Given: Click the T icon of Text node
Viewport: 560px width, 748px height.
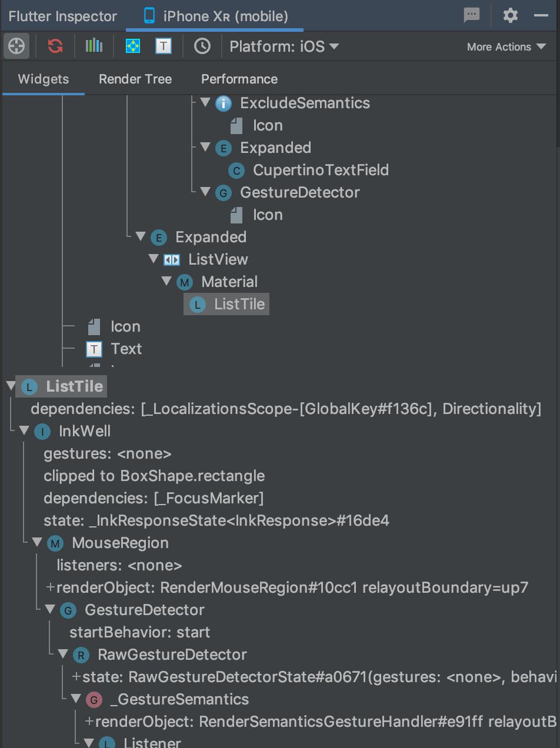Looking at the screenshot, I should [94, 349].
